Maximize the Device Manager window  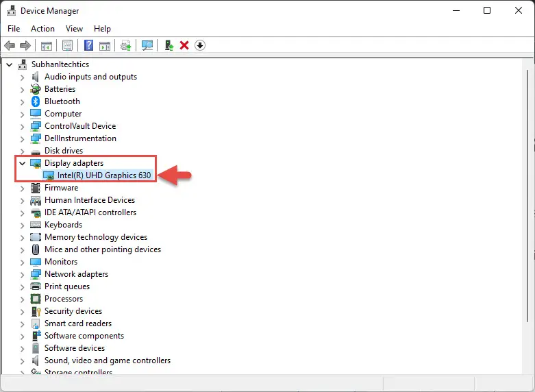pyautogui.click(x=487, y=10)
